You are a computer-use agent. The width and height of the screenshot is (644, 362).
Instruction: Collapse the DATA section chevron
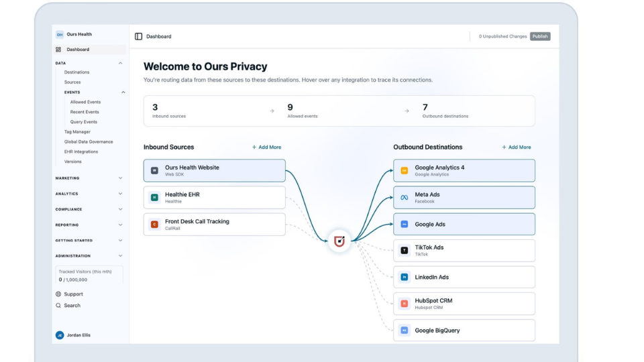click(x=120, y=63)
